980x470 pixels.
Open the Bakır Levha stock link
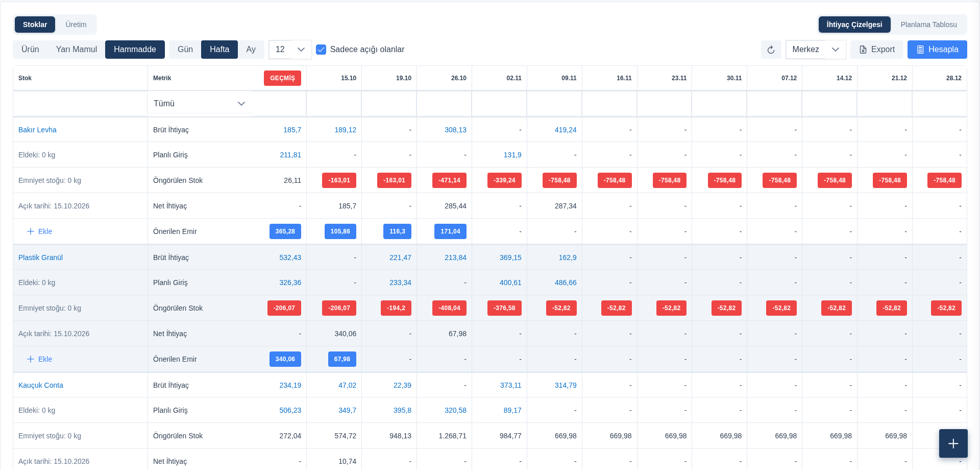click(x=37, y=130)
